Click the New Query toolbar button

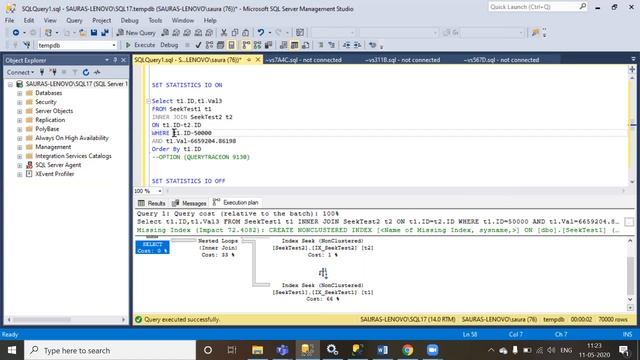pyautogui.click(x=136, y=33)
